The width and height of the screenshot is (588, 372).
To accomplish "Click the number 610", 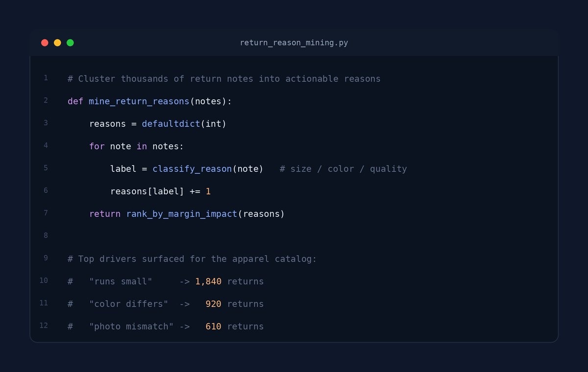I will click(214, 326).
